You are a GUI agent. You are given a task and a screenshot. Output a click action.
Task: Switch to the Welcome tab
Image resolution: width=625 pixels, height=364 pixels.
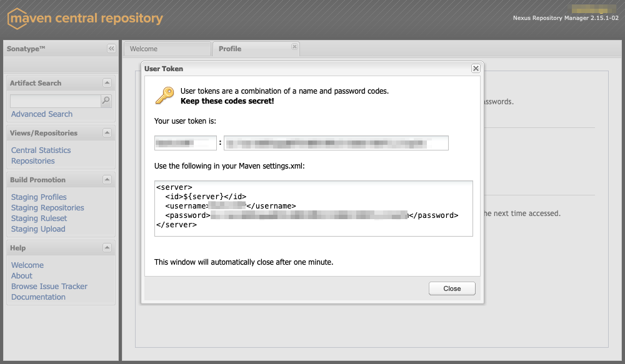click(x=167, y=49)
